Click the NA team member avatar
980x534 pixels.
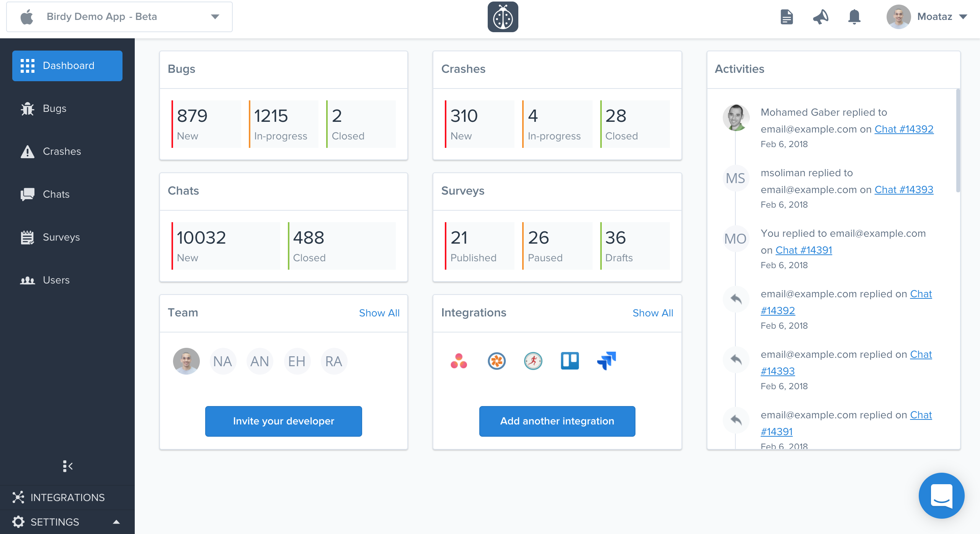[x=222, y=361]
